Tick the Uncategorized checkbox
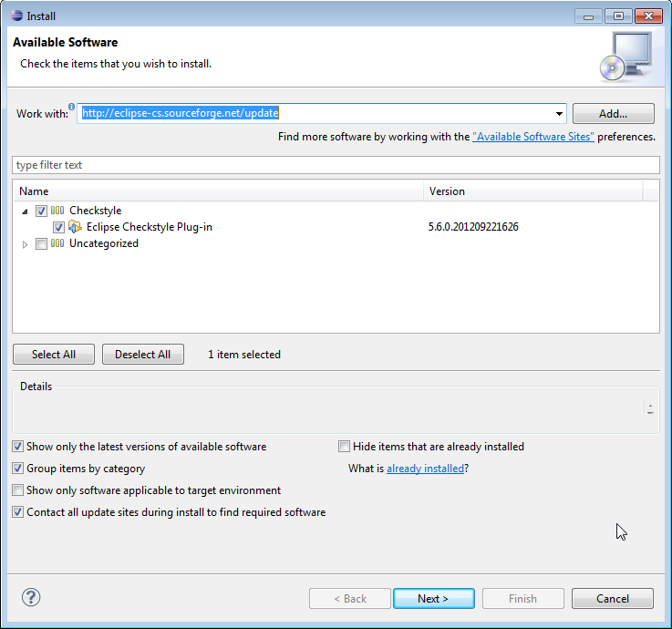 pos(41,243)
